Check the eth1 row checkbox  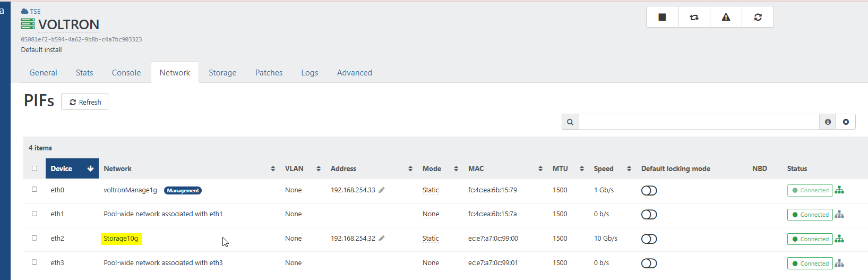coord(35,214)
